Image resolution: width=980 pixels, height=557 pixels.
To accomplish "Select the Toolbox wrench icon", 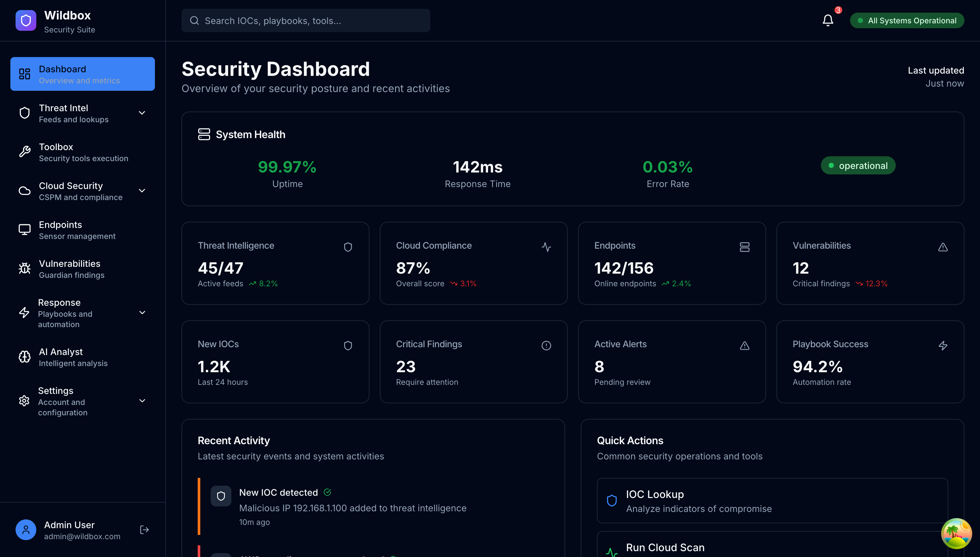I will coord(24,152).
